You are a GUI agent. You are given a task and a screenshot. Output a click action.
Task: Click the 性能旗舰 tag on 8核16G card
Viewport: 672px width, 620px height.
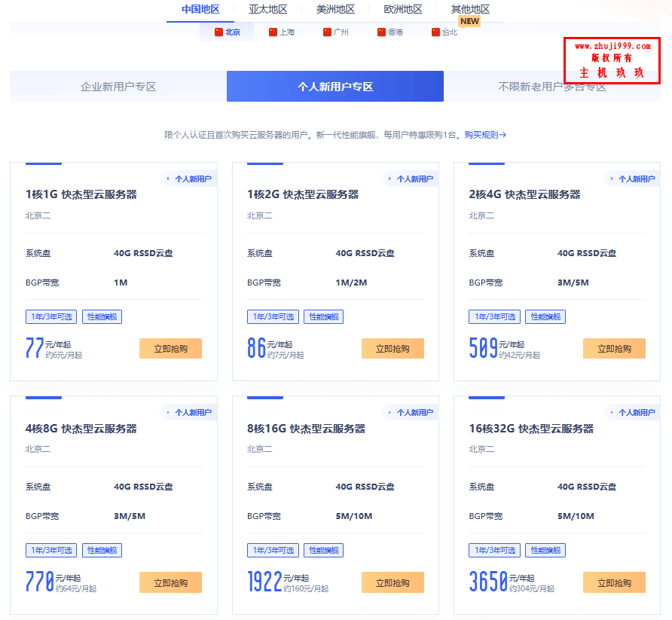point(324,550)
